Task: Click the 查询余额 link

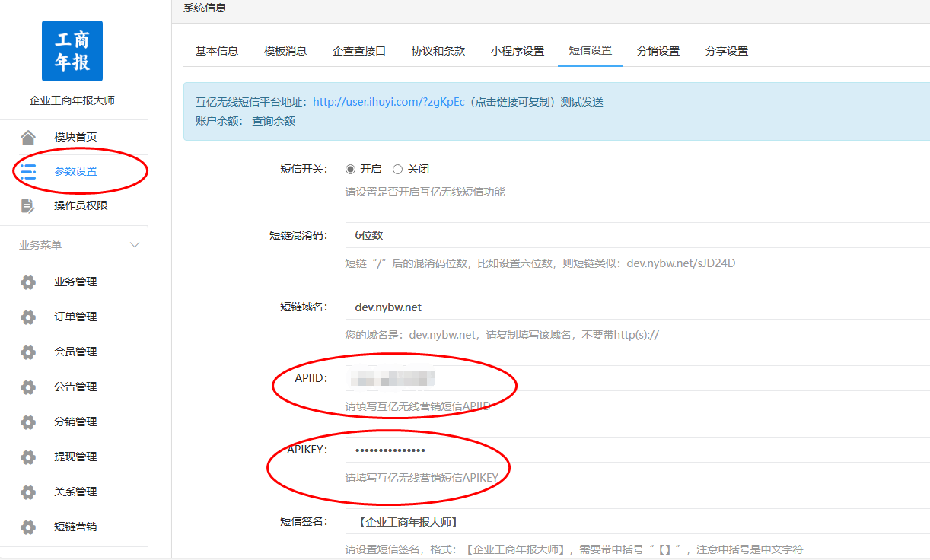Action: pos(274,121)
